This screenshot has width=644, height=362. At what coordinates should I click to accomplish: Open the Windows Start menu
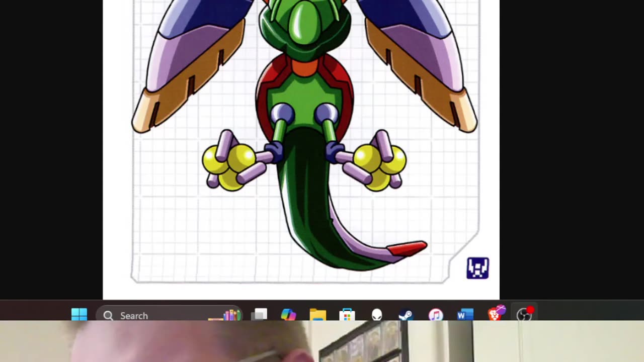79,315
